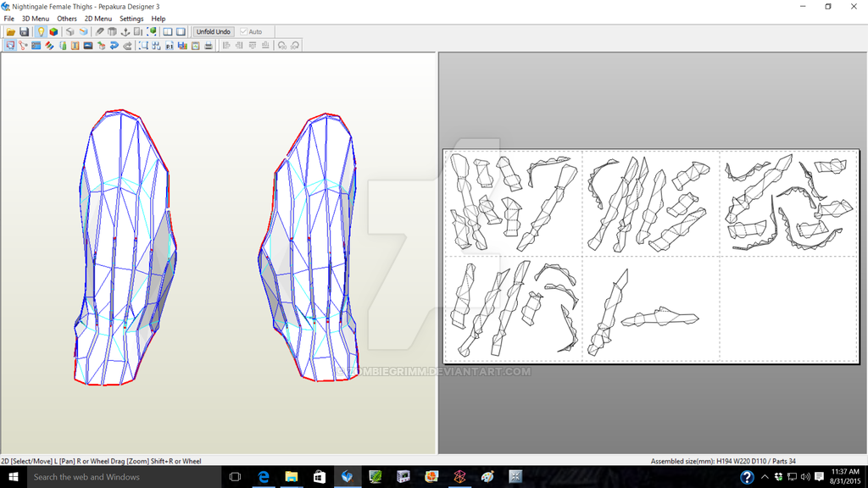The width and height of the screenshot is (868, 488).
Task: Open the Paint palette taskbar icon
Action: point(487,477)
